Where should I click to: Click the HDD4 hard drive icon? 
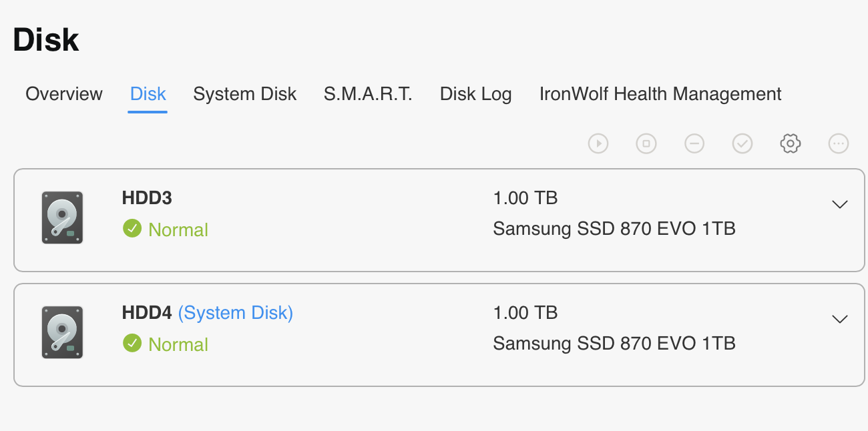pyautogui.click(x=62, y=332)
